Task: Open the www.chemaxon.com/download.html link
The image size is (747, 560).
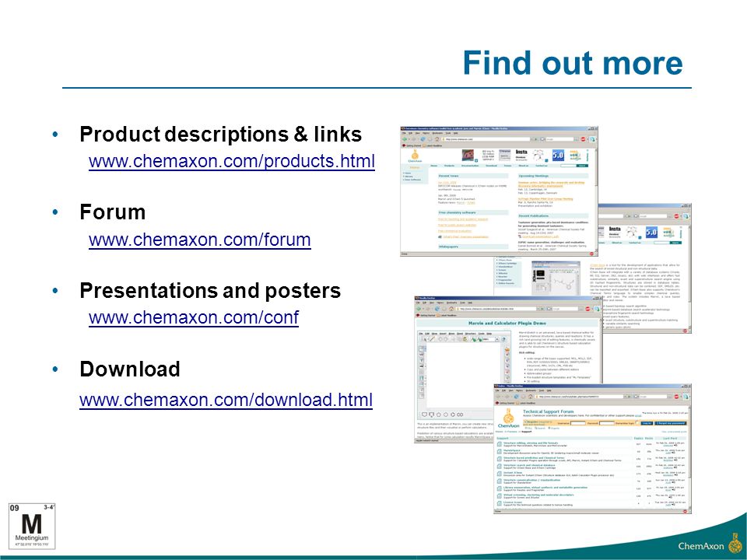Action: (x=226, y=399)
